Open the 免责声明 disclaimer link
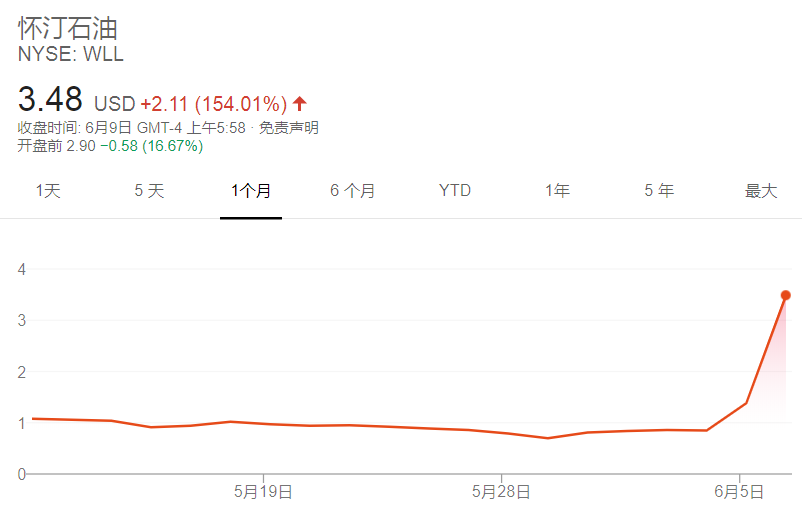The height and width of the screenshot is (529, 802). coord(289,128)
